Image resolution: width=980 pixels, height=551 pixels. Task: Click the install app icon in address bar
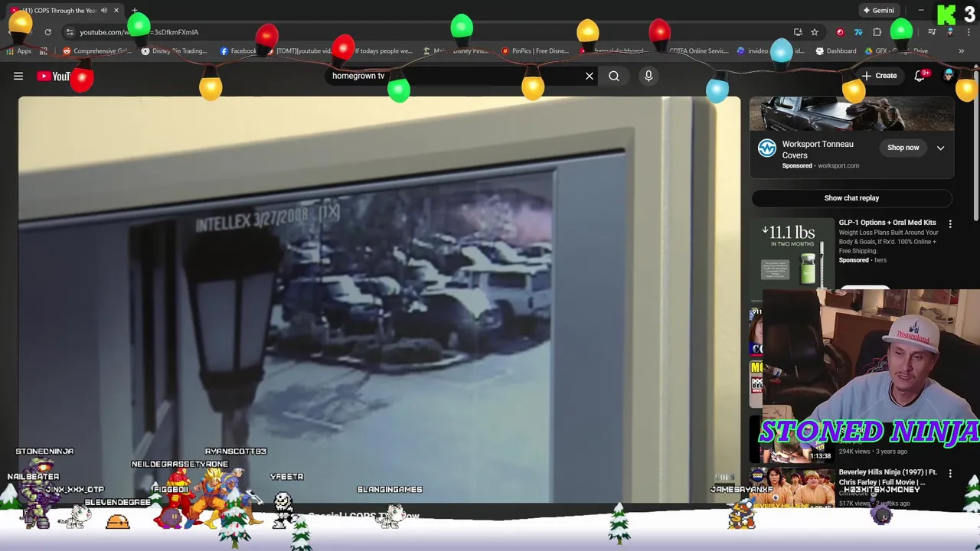point(798,32)
